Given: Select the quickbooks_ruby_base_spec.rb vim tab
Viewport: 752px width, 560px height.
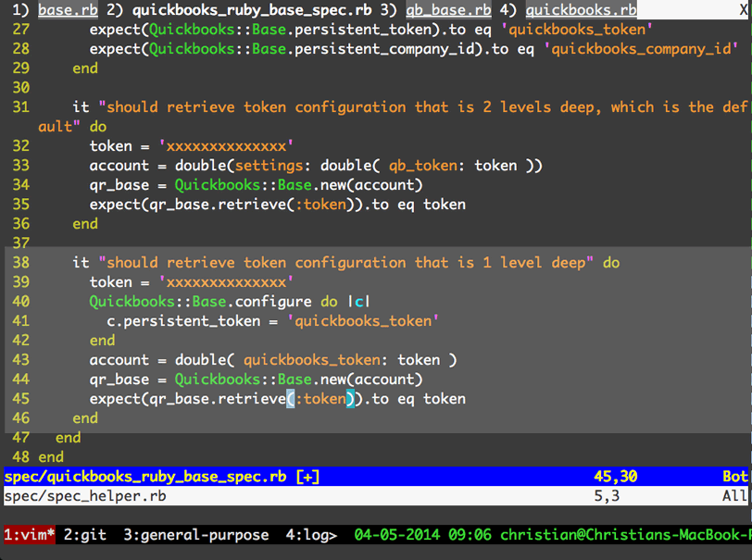Looking at the screenshot, I should [x=252, y=9].
